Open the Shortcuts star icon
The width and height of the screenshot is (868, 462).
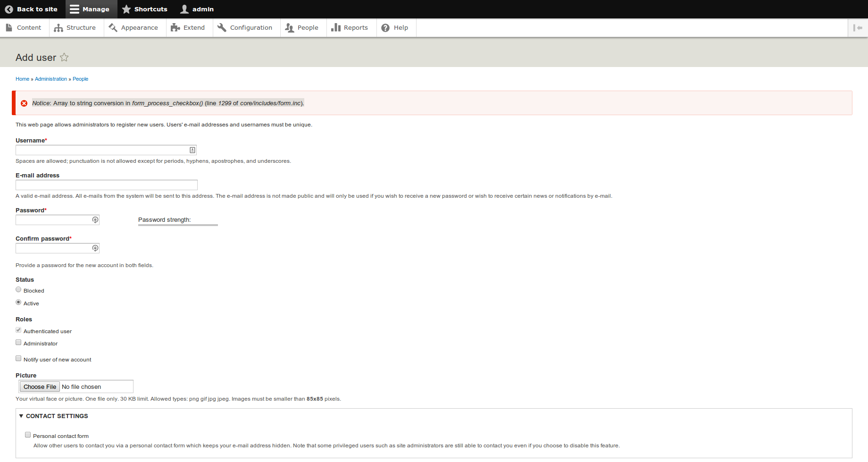(126, 9)
